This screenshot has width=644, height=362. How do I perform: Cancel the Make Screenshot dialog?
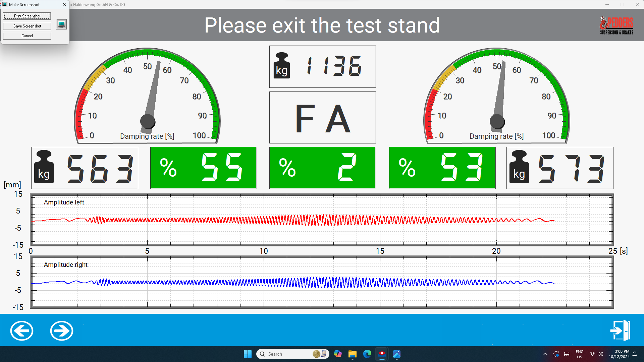(x=27, y=36)
